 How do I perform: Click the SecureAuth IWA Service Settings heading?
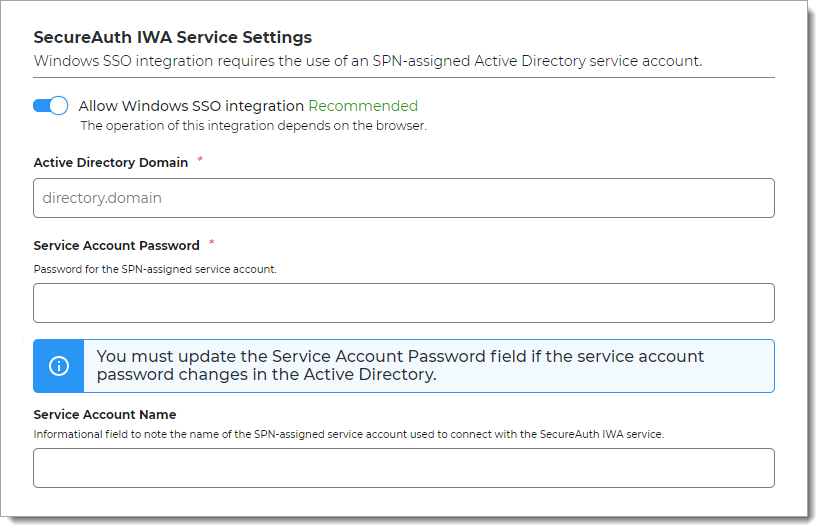(172, 37)
